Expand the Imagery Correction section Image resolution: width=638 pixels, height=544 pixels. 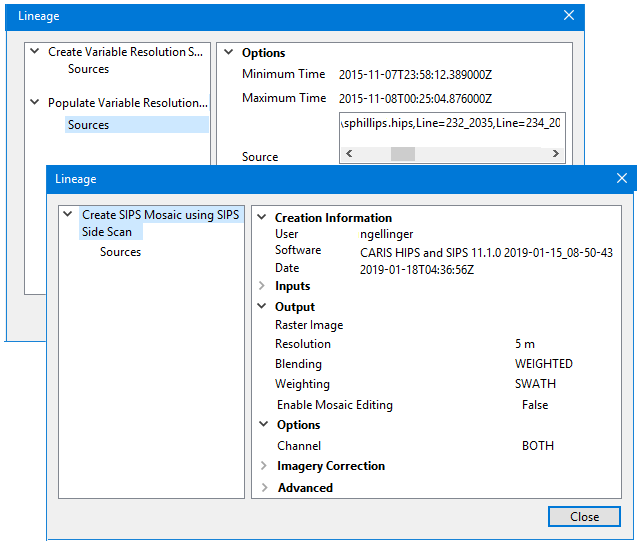tap(263, 466)
